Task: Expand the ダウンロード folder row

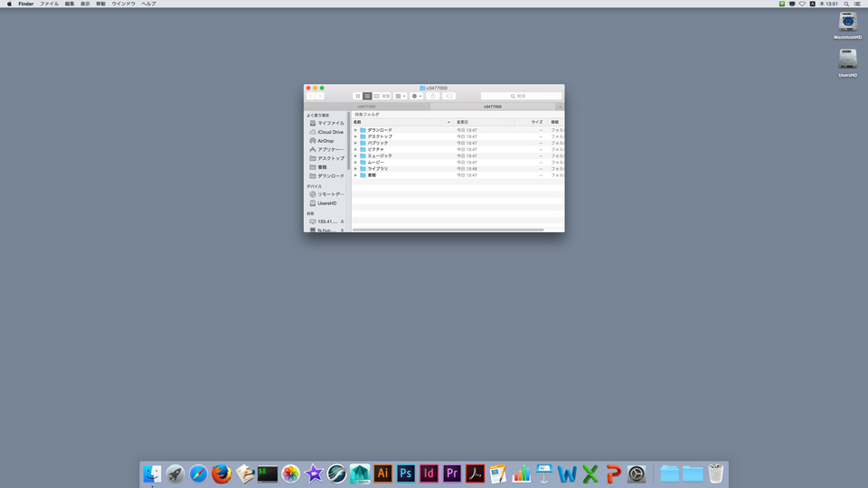Action: click(x=355, y=130)
